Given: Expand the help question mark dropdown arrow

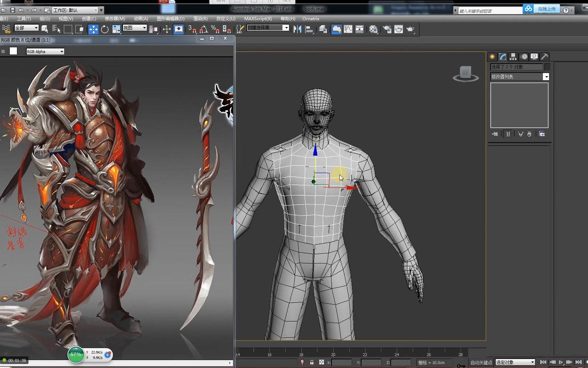Looking at the screenshot, I should tap(572, 10).
